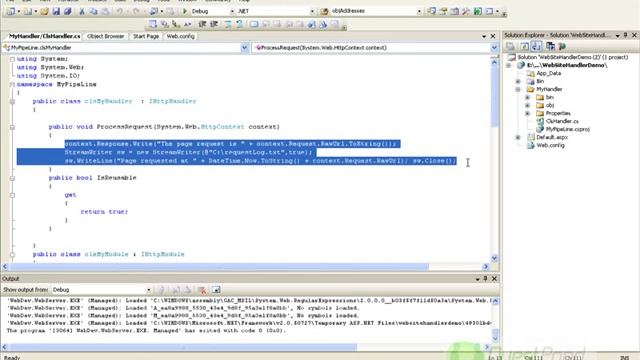Screen dimensions: 640x360
Task: Uncomment the selected lines icon
Action: click(x=240, y=24)
